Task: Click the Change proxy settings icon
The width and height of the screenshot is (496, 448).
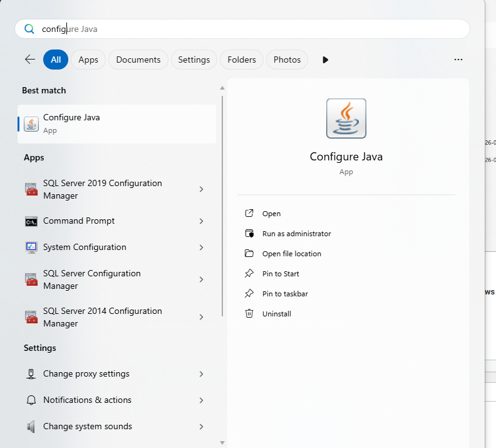Action: (31, 374)
